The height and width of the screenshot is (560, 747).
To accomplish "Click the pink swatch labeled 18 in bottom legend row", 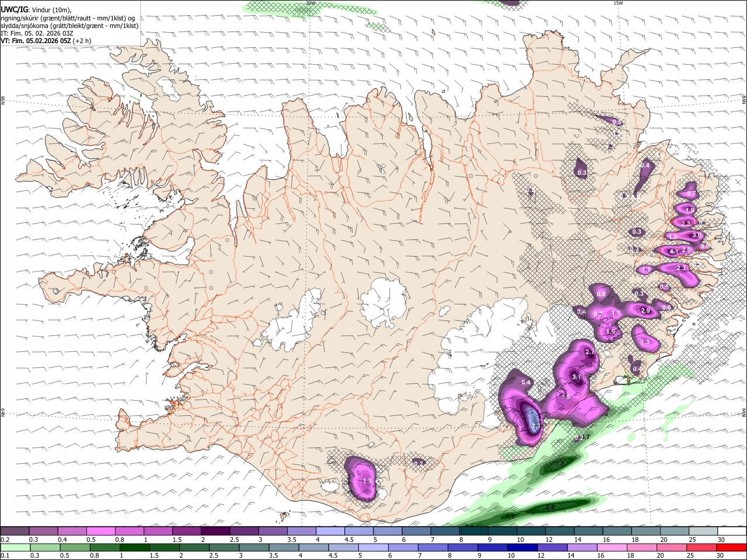I will click(x=641, y=547).
